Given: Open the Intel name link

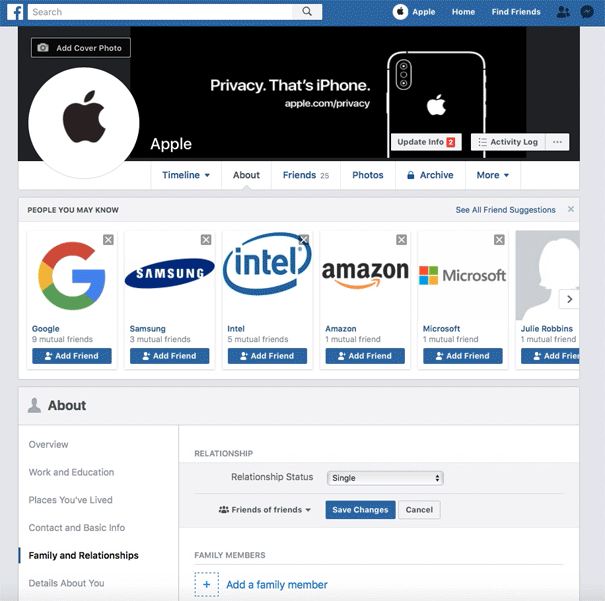Looking at the screenshot, I should pyautogui.click(x=236, y=329).
